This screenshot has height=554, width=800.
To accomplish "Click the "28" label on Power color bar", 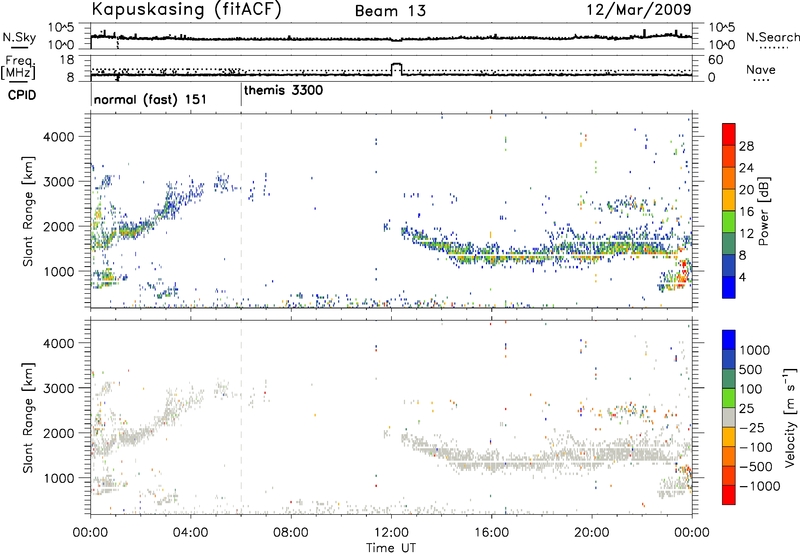I will [x=746, y=146].
